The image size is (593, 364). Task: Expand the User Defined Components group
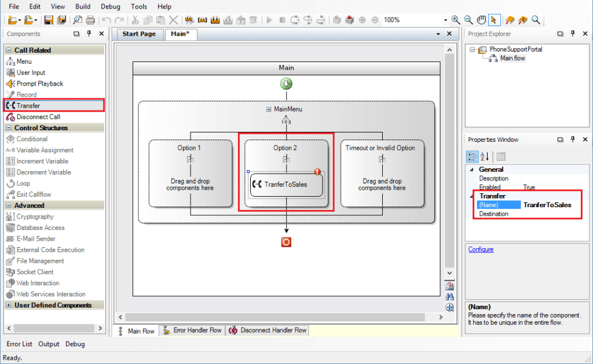pos(8,305)
